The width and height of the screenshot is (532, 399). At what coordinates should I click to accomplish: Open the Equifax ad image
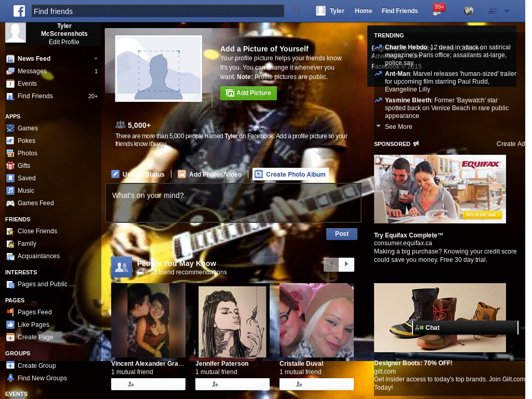[x=440, y=189]
